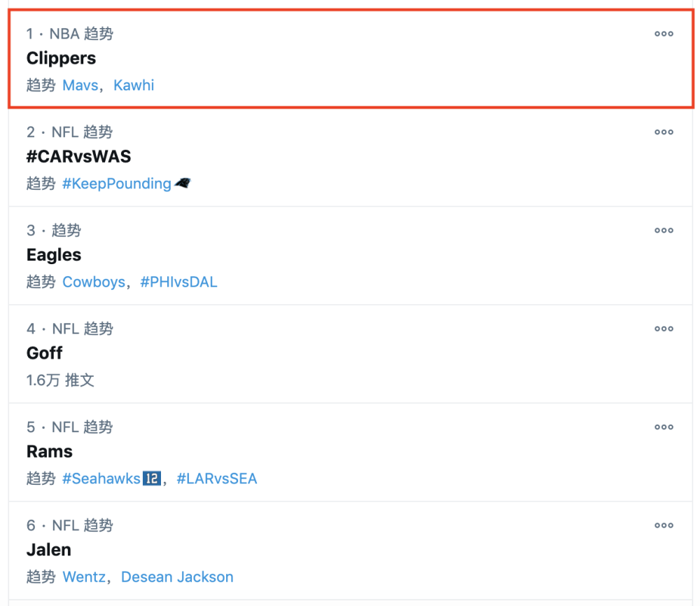
Task: Open the Clippers trending topic
Action: tap(61, 58)
